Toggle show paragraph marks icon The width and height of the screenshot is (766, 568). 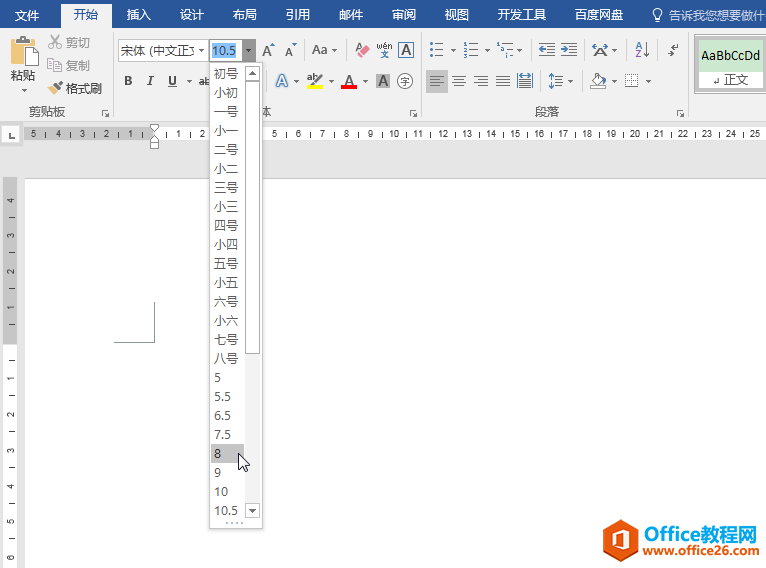(674, 50)
